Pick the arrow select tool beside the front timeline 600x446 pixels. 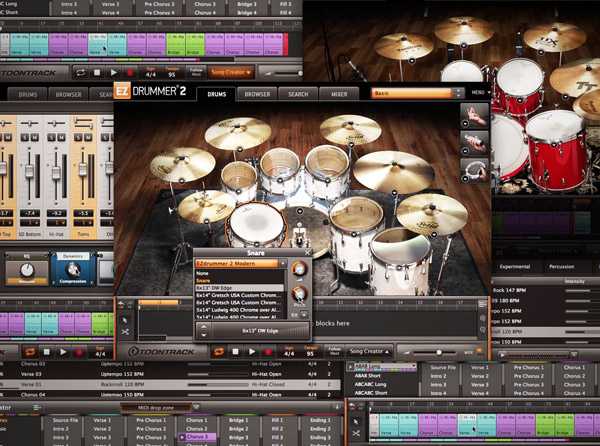click(125, 320)
